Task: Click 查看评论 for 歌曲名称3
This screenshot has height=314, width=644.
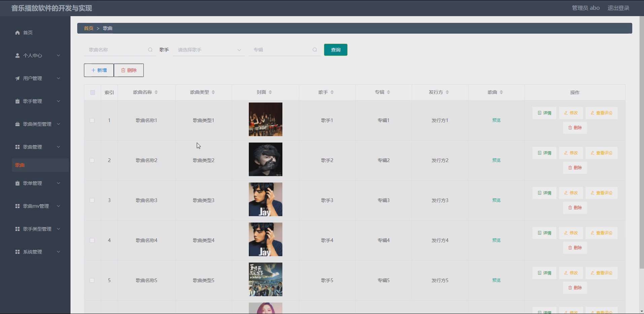Action: tap(601, 193)
